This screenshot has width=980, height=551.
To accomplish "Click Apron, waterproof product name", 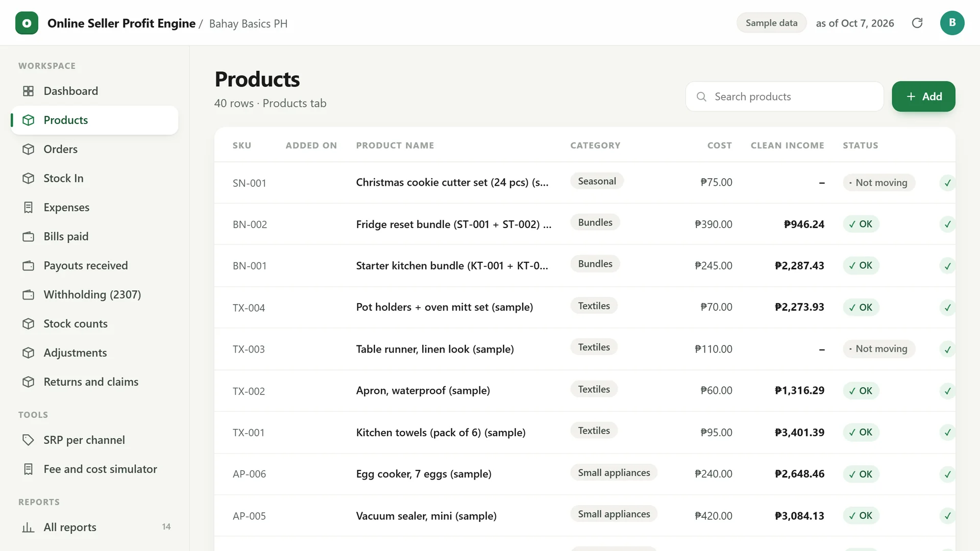I will pyautogui.click(x=423, y=390).
